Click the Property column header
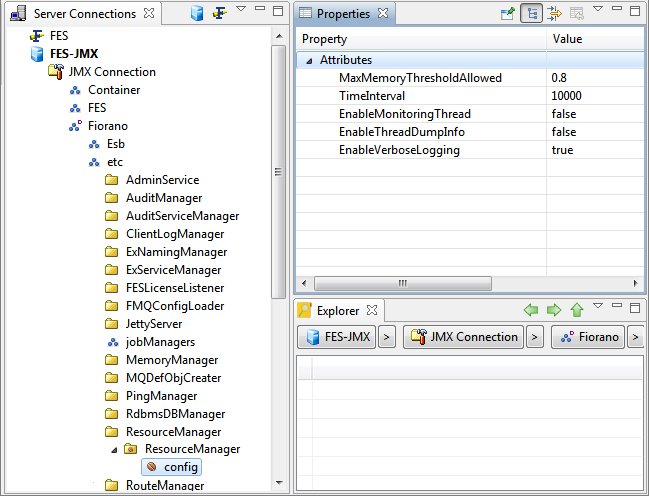649x496 pixels. click(x=324, y=39)
